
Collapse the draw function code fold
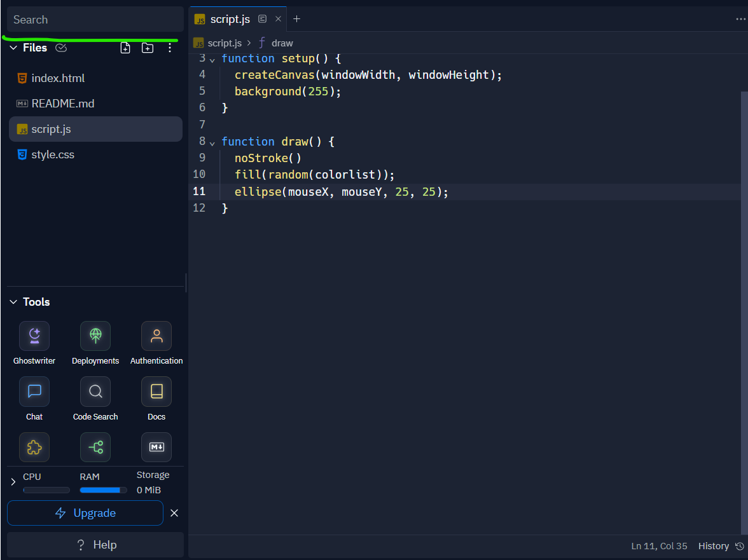(x=212, y=142)
